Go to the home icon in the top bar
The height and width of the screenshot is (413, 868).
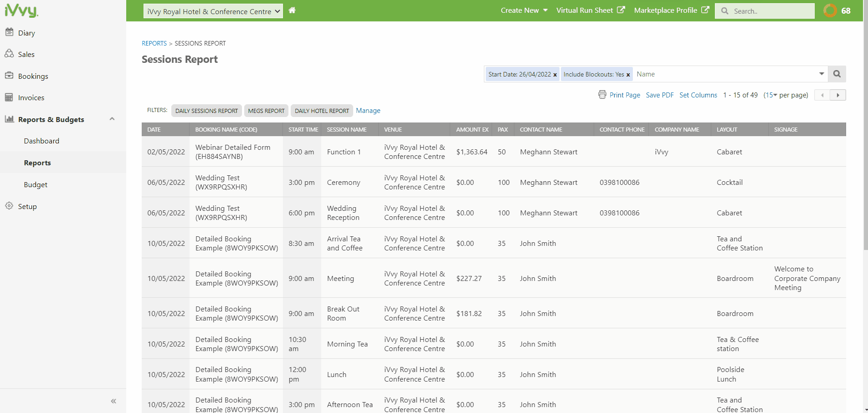[x=292, y=10]
